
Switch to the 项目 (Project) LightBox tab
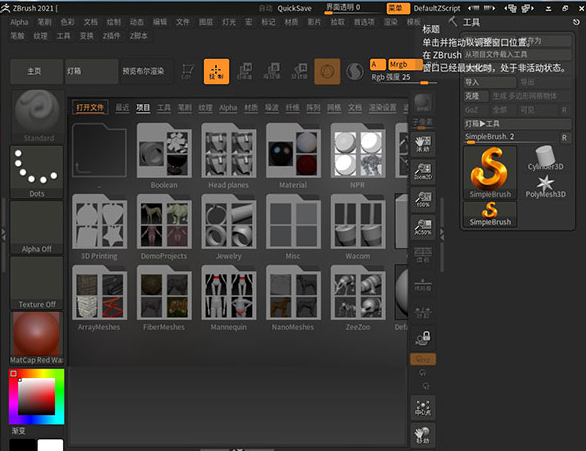(143, 108)
